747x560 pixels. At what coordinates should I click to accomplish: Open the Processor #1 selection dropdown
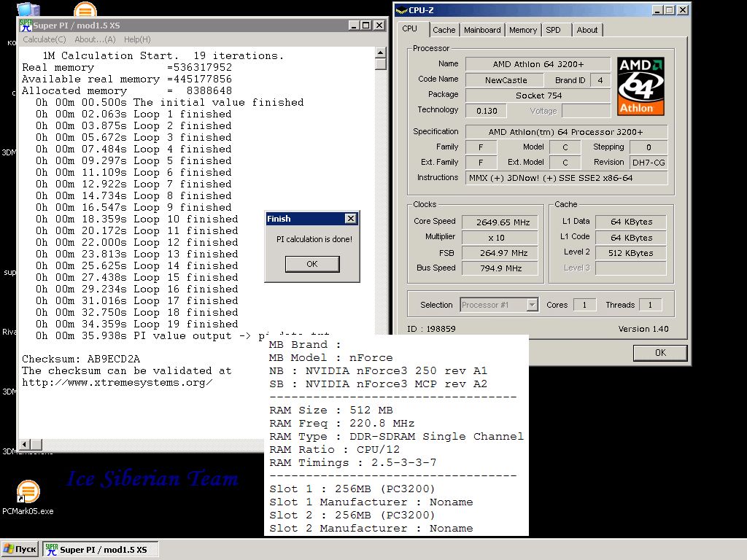(x=499, y=305)
